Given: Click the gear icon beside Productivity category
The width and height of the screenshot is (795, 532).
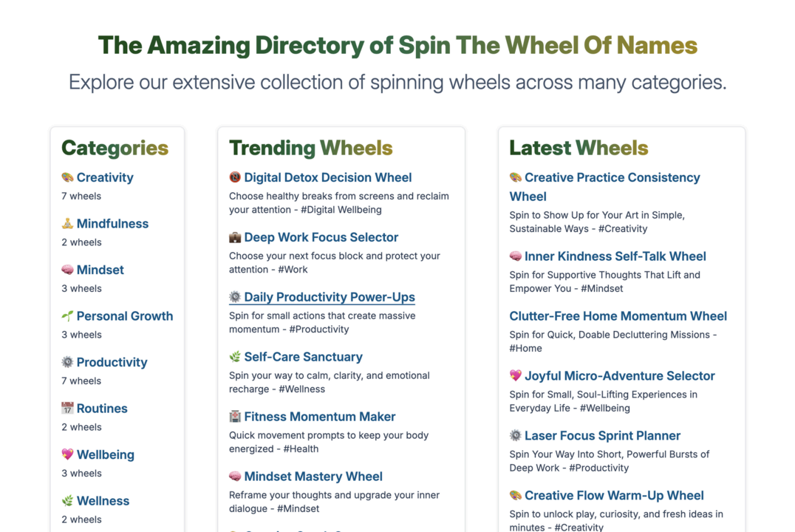Looking at the screenshot, I should pyautogui.click(x=67, y=362).
